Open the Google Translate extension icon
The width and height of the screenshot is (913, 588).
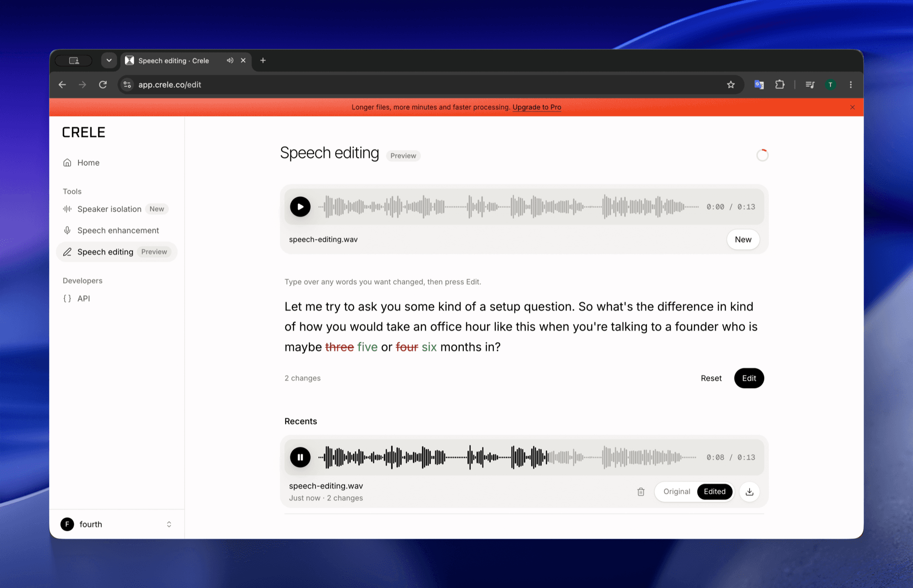759,84
